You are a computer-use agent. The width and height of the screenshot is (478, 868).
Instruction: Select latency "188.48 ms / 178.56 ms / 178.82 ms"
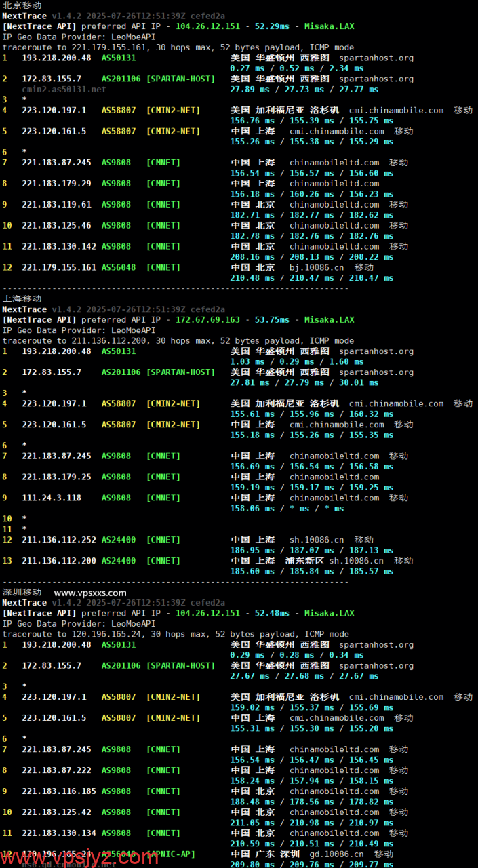pyautogui.click(x=312, y=802)
